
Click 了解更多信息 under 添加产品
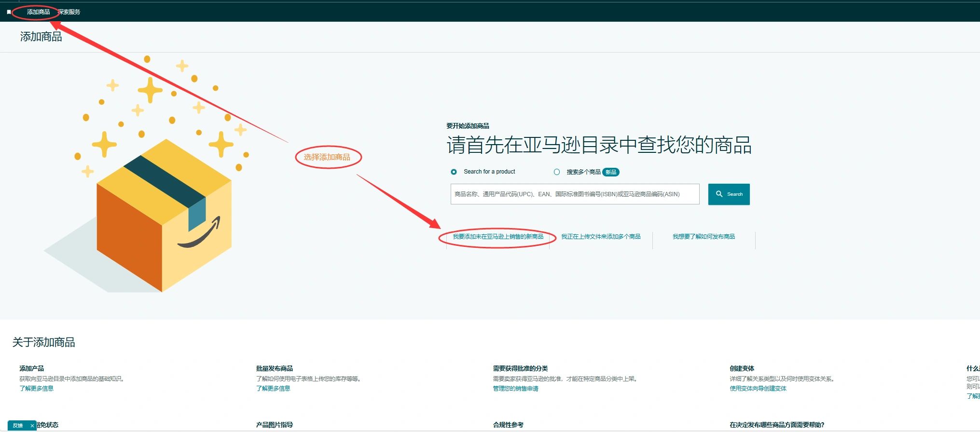pos(37,389)
